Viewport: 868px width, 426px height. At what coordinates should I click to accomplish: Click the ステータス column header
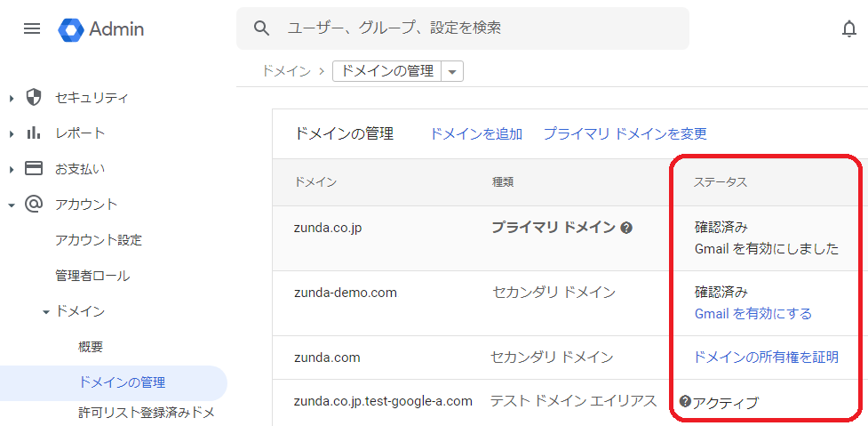[x=721, y=182]
